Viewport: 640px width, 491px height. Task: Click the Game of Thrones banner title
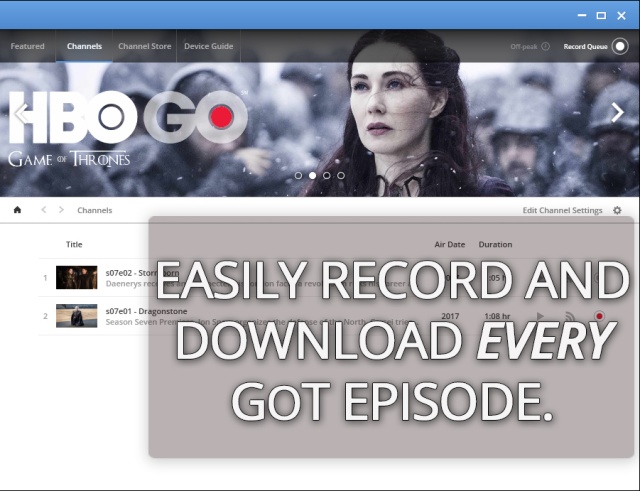point(69,159)
